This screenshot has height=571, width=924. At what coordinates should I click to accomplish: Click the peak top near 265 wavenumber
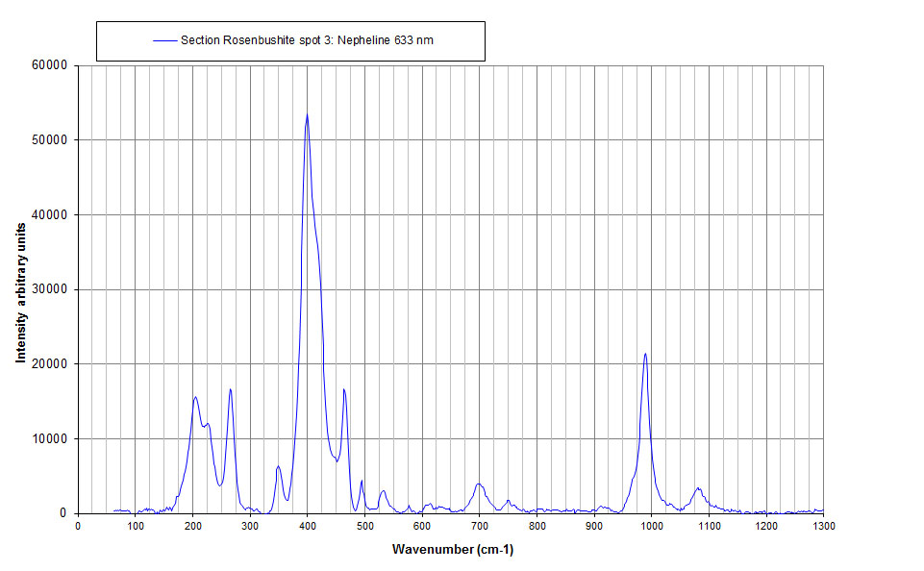(x=231, y=389)
